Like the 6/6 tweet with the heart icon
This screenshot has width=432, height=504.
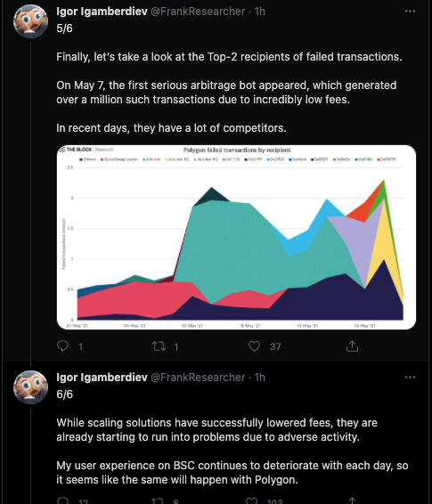coord(252,500)
